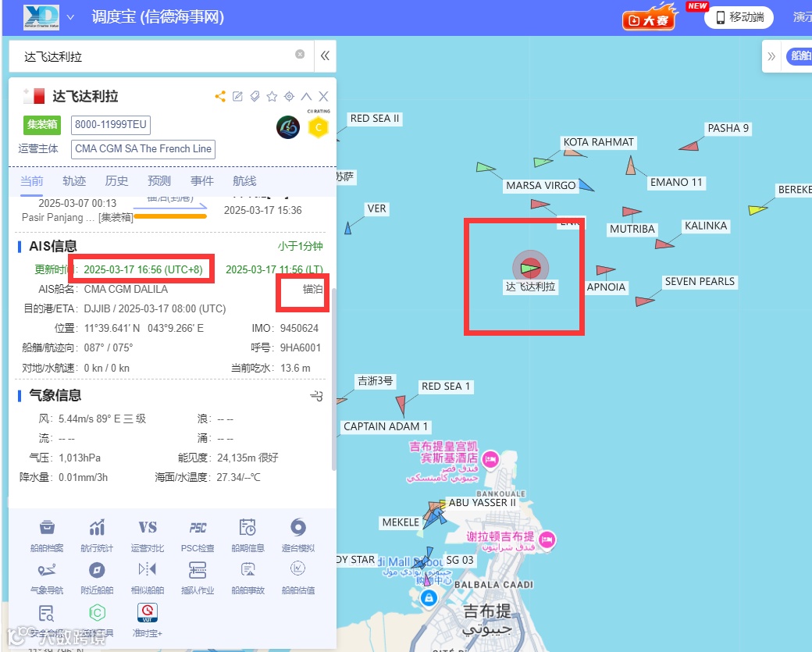The image size is (812, 652).
Task: Click the share icon beside 达飞达利拉
Action: click(220, 96)
